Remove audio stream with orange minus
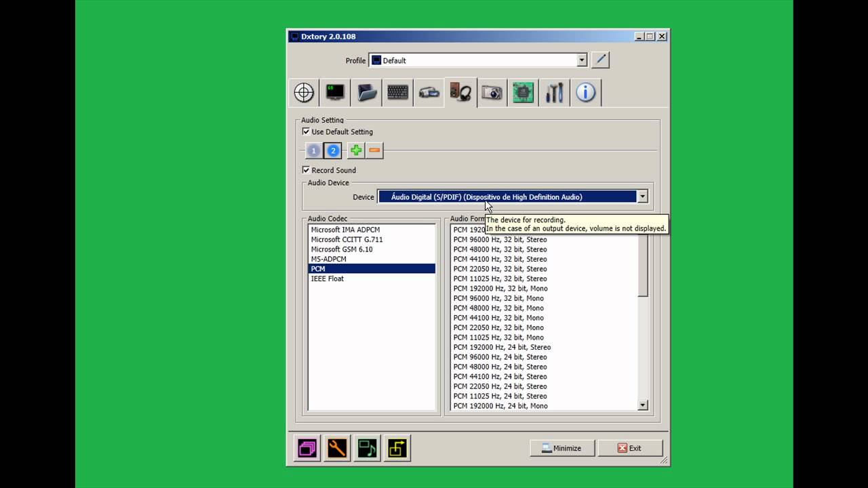Image resolution: width=868 pixels, height=488 pixels. coord(374,150)
